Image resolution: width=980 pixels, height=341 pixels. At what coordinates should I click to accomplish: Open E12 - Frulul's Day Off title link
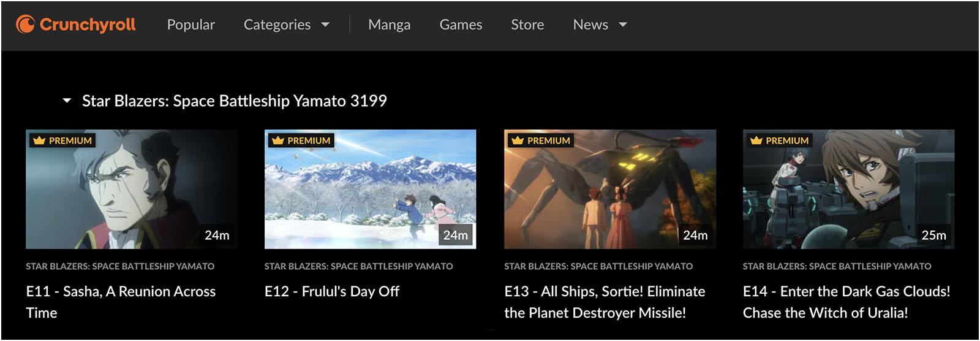coord(332,291)
